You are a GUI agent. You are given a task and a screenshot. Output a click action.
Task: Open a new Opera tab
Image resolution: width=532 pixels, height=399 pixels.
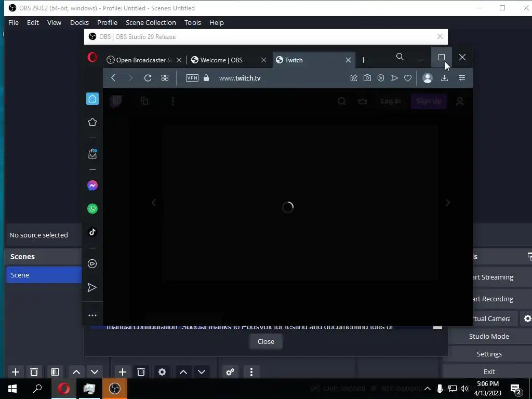point(363,60)
